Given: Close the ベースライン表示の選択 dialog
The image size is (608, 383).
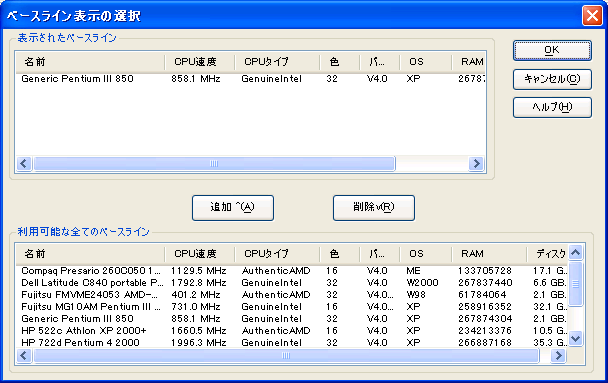Looking at the screenshot, I should 592,16.
